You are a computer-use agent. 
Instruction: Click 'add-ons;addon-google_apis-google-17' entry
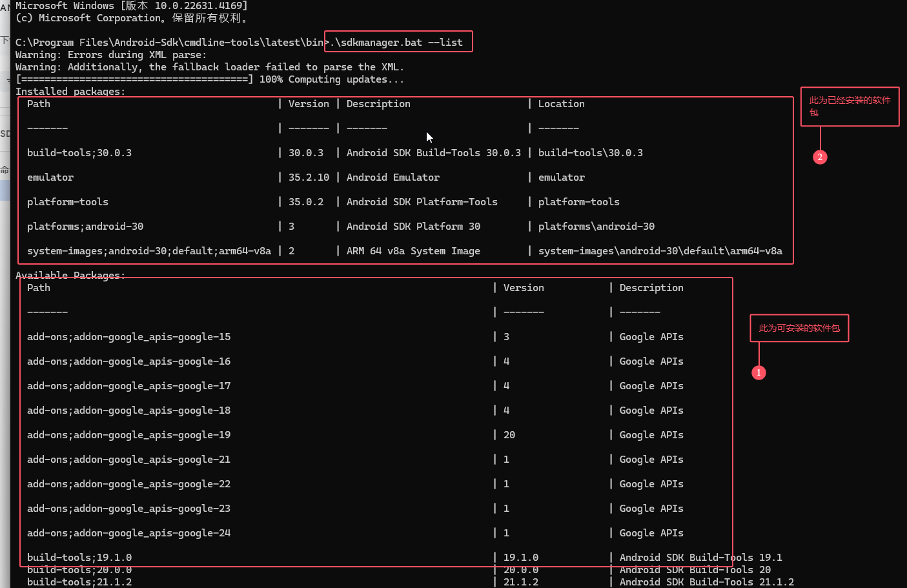[x=129, y=386]
